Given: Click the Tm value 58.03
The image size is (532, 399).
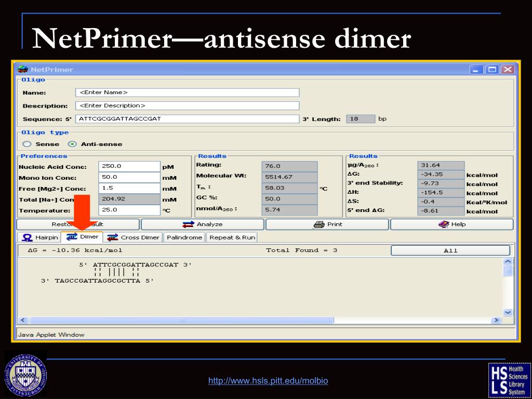Looking at the screenshot, I should [289, 188].
